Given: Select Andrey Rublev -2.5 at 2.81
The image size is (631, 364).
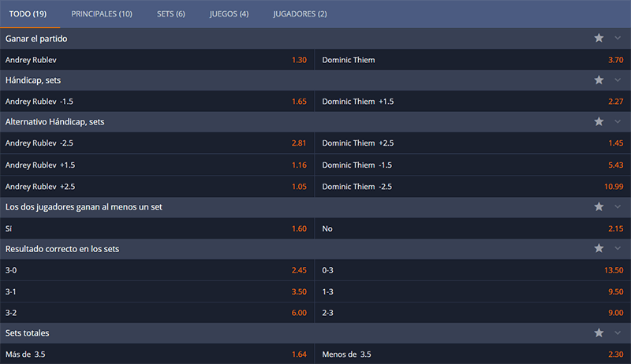Looking at the screenshot, I should [x=157, y=143].
